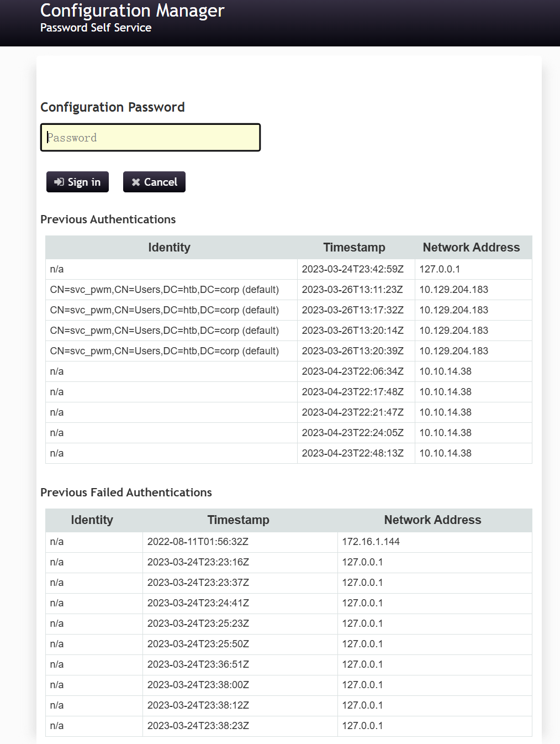Click Network Address header in Previous Authentications table
The width and height of the screenshot is (560, 744).
(471, 248)
